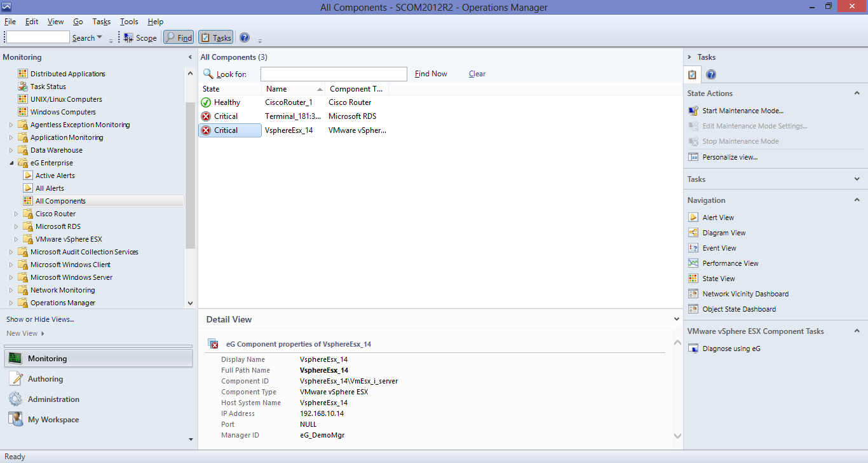Viewport: 868px width, 463px height.
Task: Collapse the Monitoring navigation pane arrow
Action: click(x=190, y=57)
